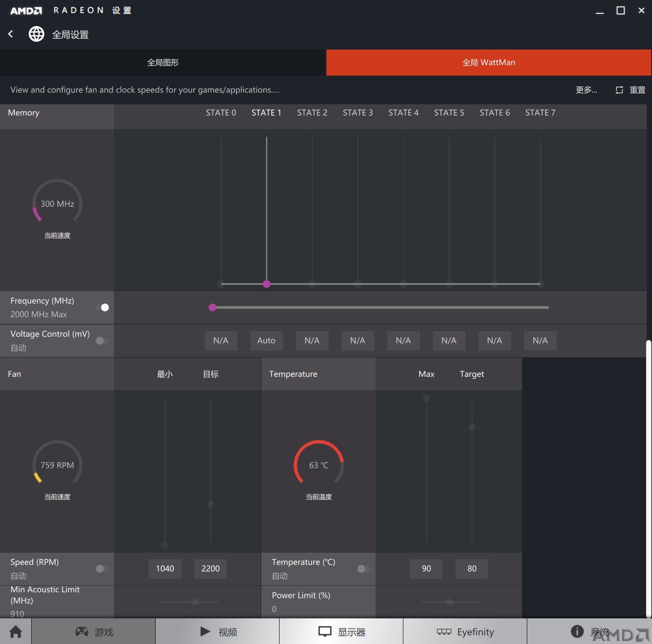The width and height of the screenshot is (652, 644).
Task: Click the Min Acoustic Limit slider
Action: point(189,602)
